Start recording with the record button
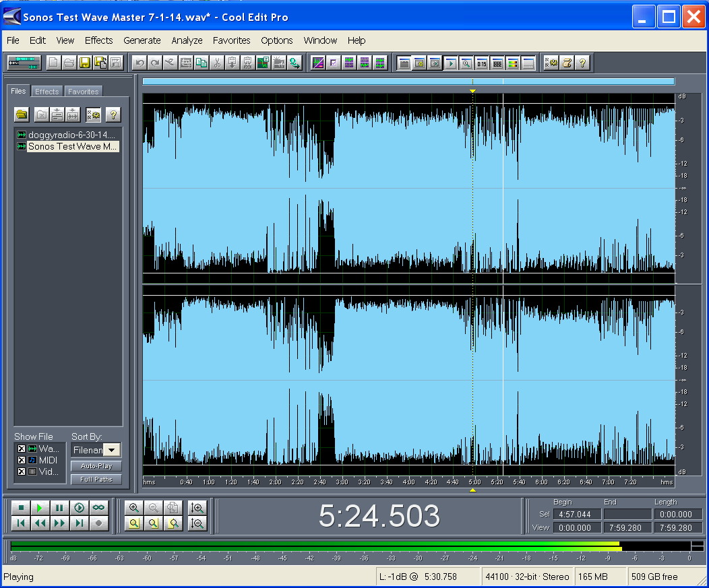 (x=98, y=523)
